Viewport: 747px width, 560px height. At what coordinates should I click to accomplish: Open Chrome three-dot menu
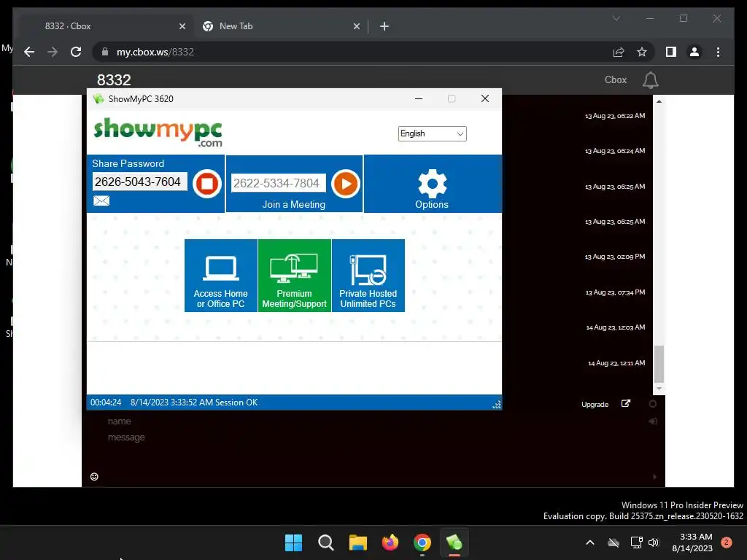(718, 52)
